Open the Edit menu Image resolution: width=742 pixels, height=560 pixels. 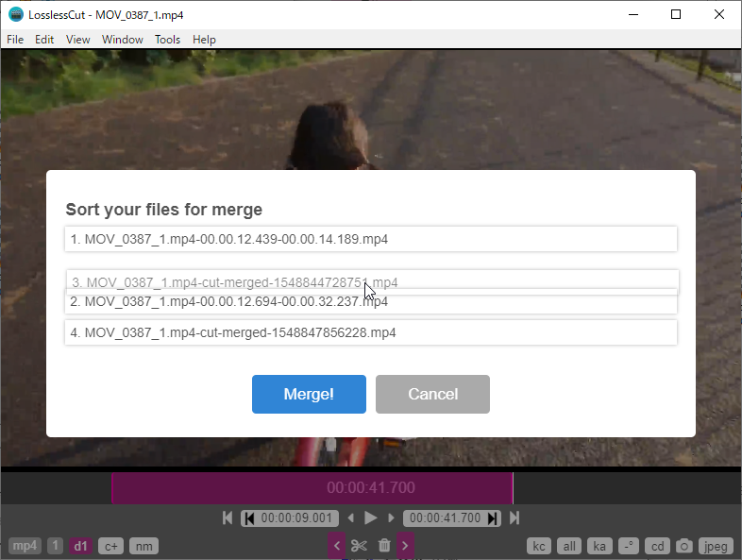point(44,40)
